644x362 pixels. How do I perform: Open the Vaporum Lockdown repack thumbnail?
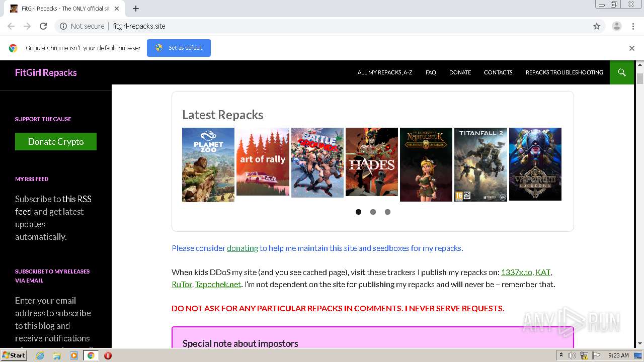[x=535, y=164]
